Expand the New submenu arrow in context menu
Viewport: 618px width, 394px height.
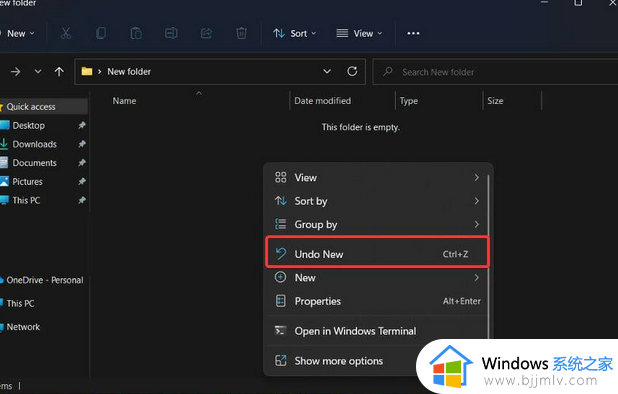point(477,277)
